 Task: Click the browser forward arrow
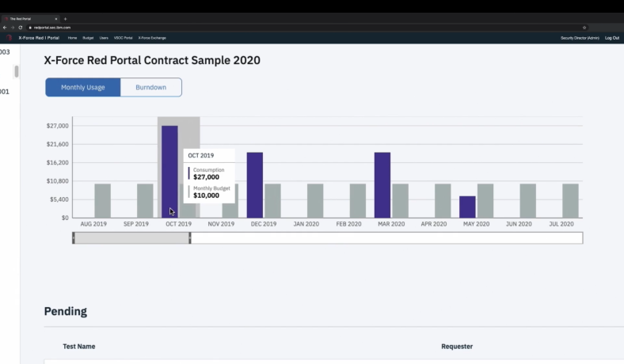(x=13, y=28)
